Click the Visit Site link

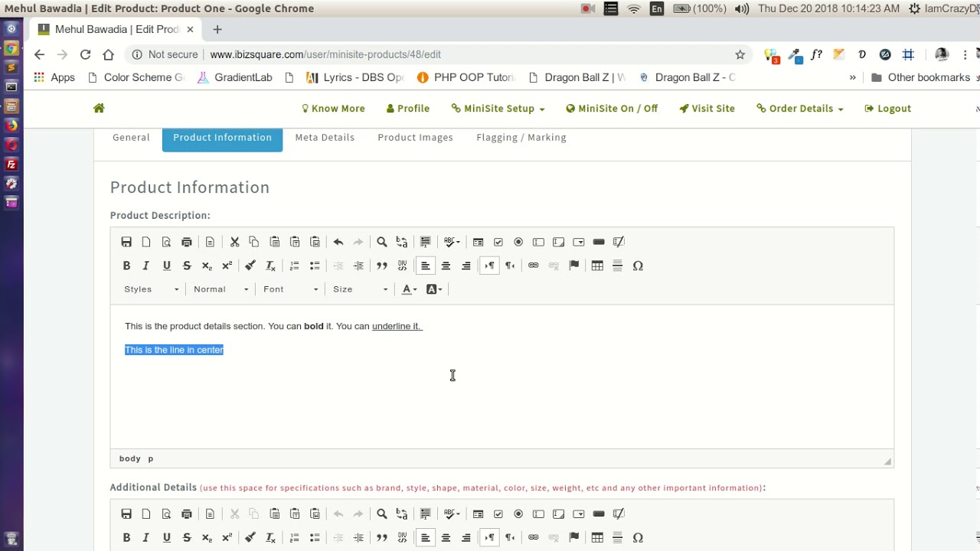[707, 109]
